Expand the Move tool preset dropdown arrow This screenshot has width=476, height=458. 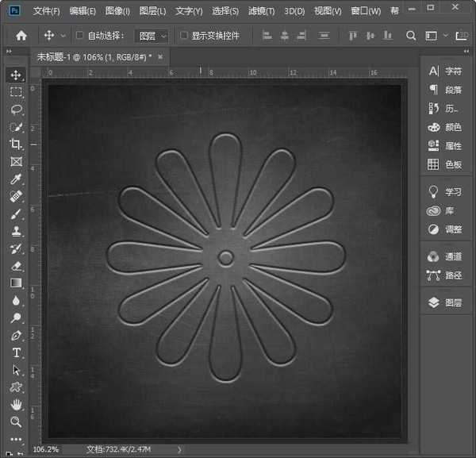63,36
